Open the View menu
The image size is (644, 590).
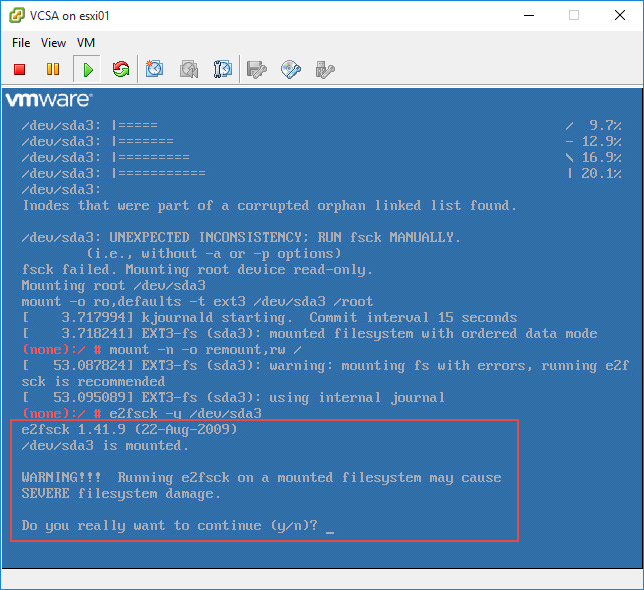[x=54, y=43]
